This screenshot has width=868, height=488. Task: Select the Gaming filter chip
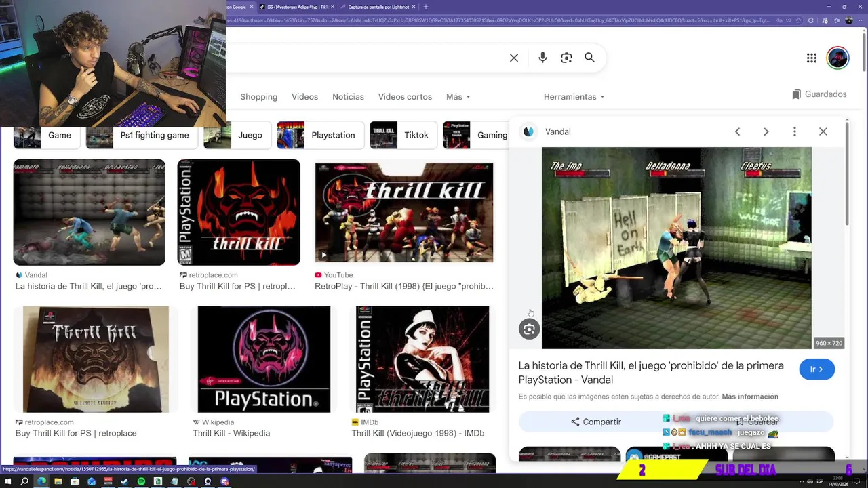coord(476,135)
